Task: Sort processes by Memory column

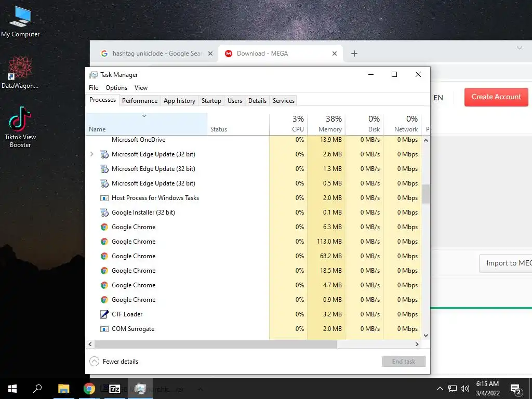Action: [x=326, y=124]
